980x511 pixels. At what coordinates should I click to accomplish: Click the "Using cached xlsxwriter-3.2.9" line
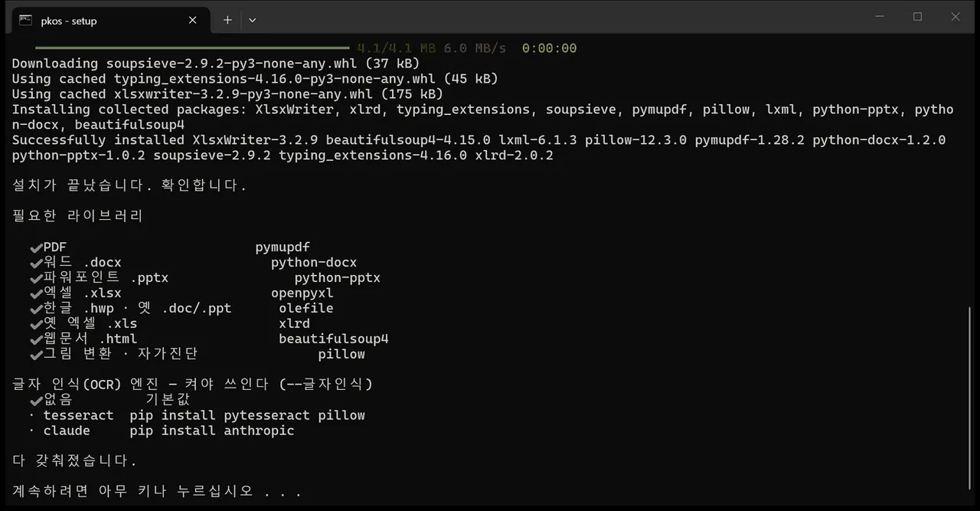click(x=227, y=94)
